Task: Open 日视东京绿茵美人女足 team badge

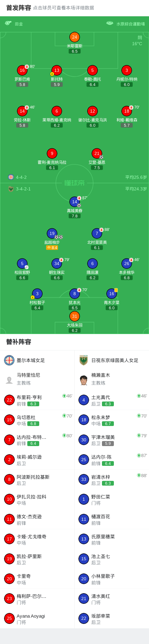Action: [x=83, y=360]
